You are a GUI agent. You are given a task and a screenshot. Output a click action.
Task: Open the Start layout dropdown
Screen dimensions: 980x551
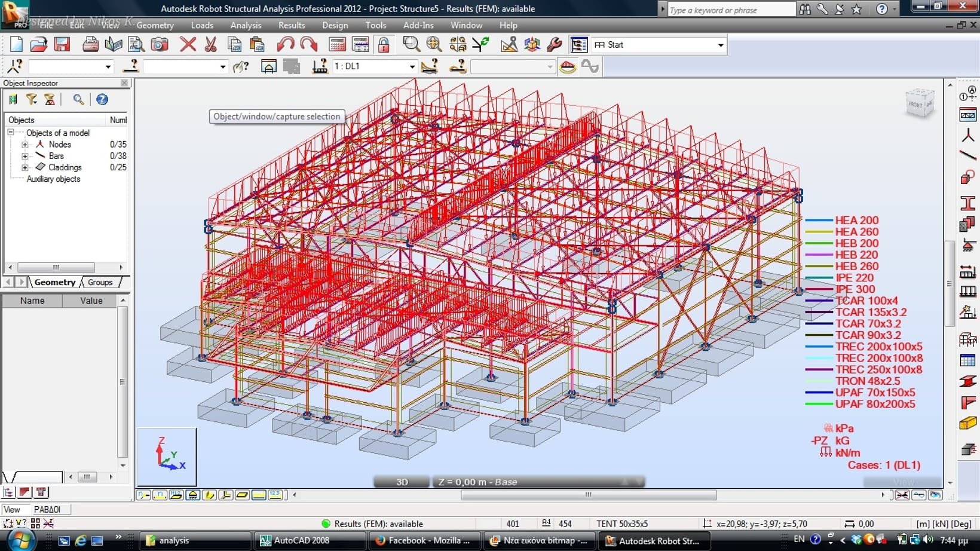pyautogui.click(x=720, y=45)
